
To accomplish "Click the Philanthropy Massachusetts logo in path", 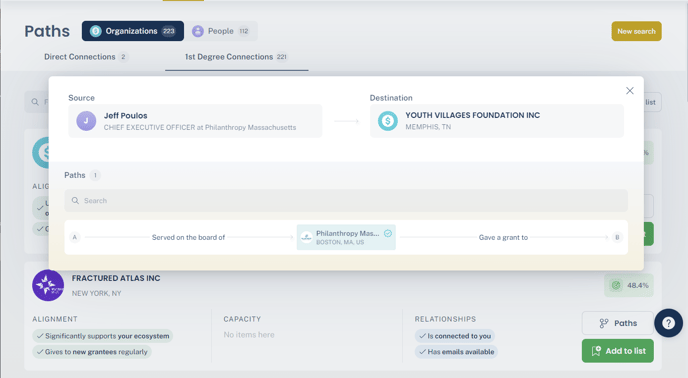I will [x=306, y=238].
